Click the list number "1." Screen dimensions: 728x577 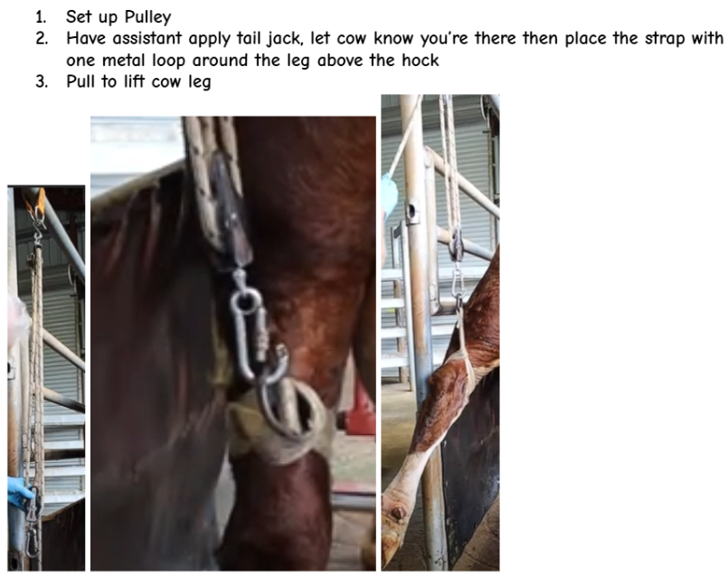click(41, 17)
